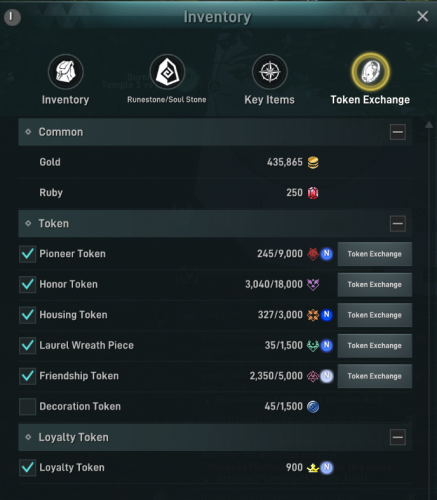This screenshot has height=500, width=437.
Task: Open Token Exchange for Honor Token
Action: click(x=375, y=285)
